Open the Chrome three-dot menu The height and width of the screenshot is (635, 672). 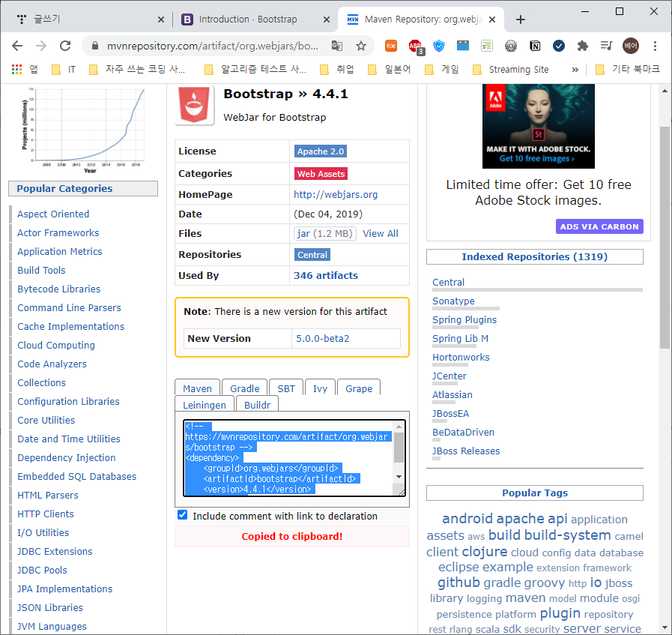[655, 46]
